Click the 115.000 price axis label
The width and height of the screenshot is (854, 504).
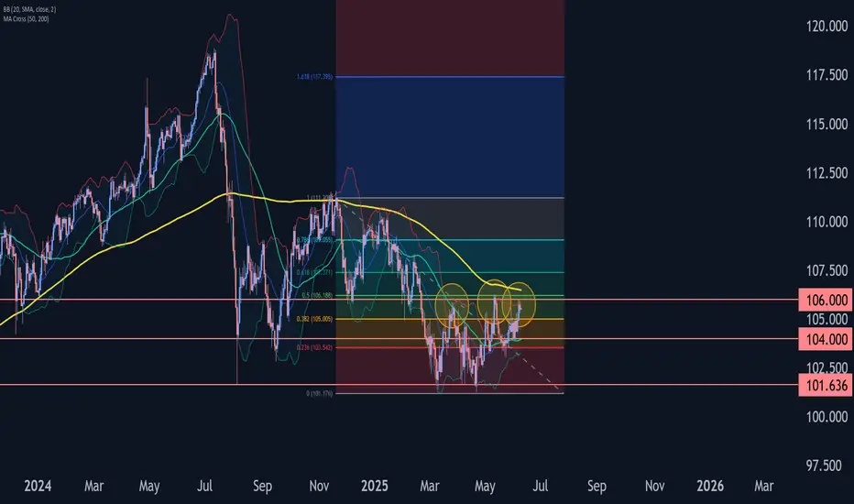click(827, 124)
